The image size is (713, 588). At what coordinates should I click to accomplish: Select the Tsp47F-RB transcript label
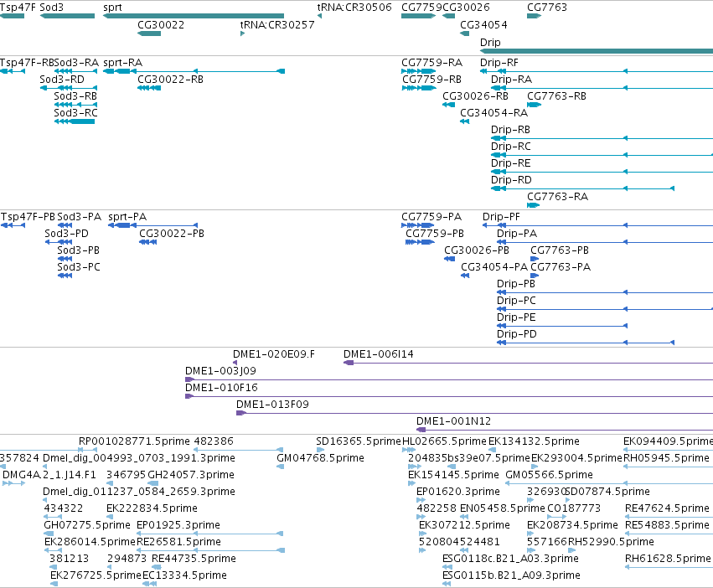click(x=27, y=63)
